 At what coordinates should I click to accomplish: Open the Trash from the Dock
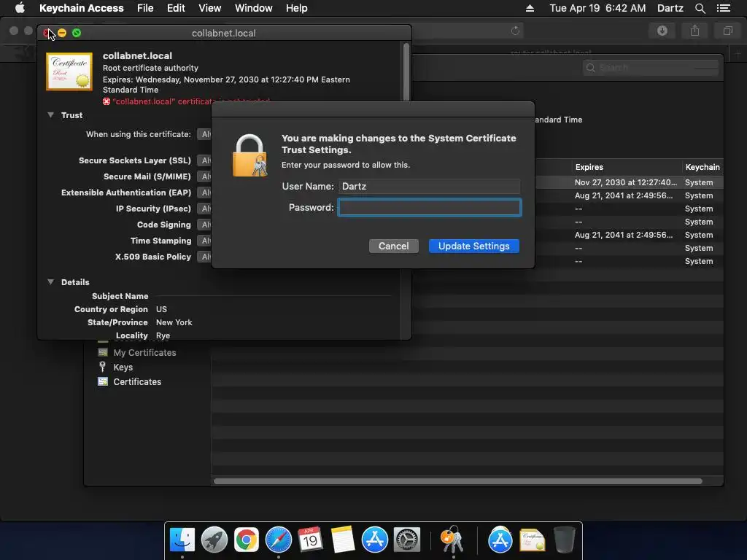coord(564,540)
